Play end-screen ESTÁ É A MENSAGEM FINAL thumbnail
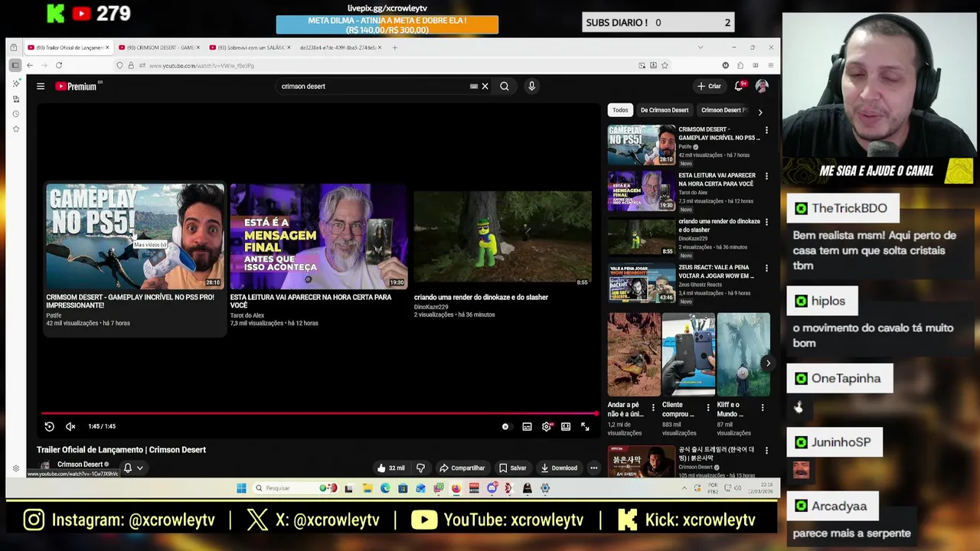This screenshot has width=980, height=551. 318,236
